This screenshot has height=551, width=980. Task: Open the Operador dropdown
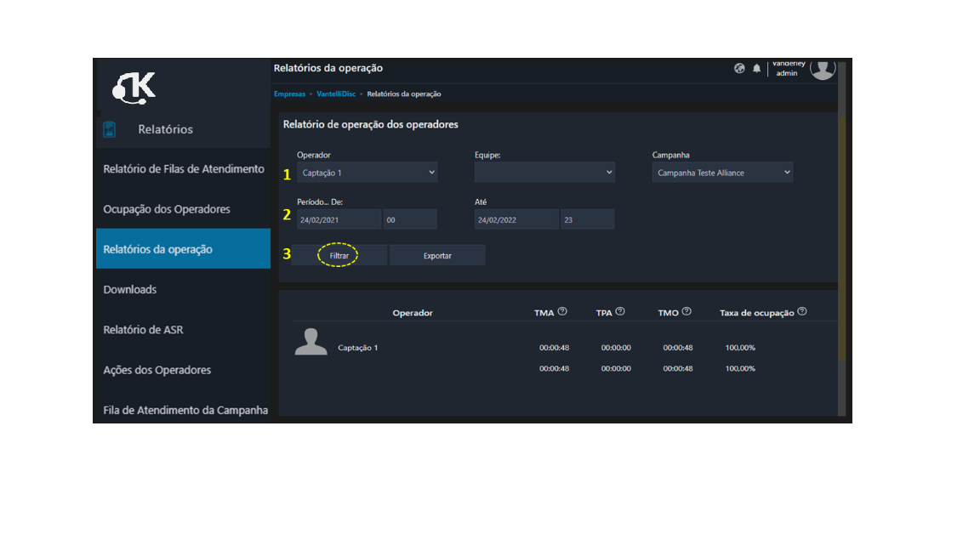point(367,173)
